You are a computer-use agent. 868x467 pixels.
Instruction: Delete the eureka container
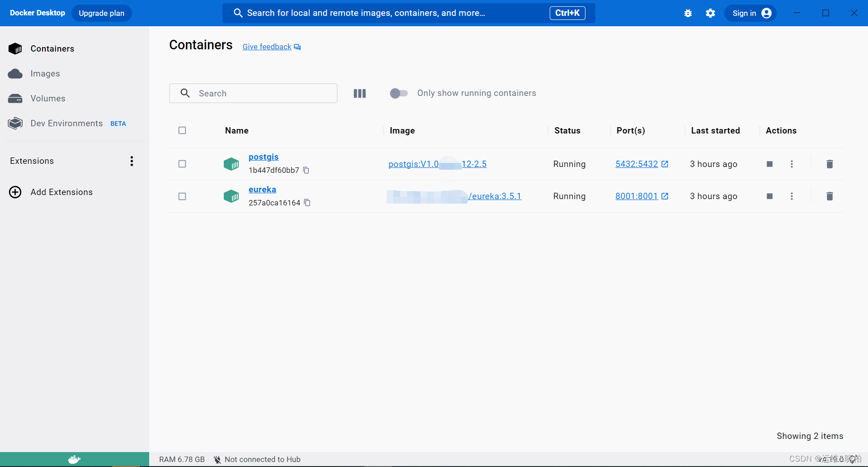click(x=830, y=196)
